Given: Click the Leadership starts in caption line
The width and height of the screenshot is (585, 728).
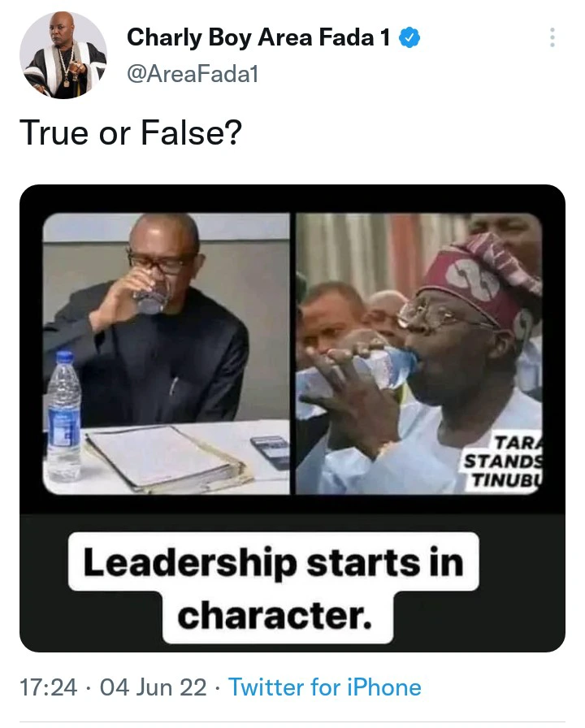Looking at the screenshot, I should [274, 562].
